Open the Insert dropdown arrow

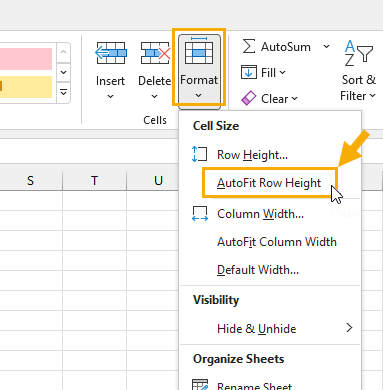(110, 96)
